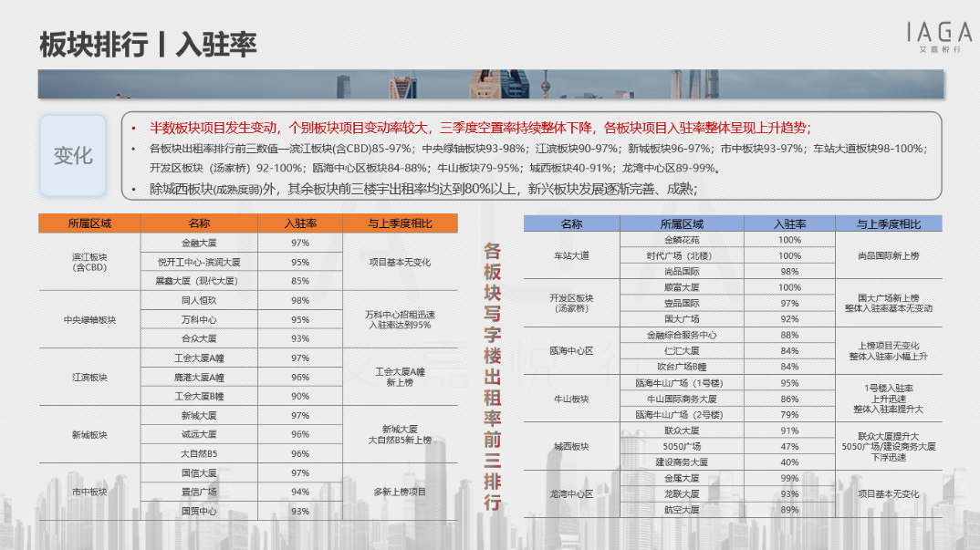
Task: Select cell 开发区板块 (汤家桥)
Action: click(571, 303)
